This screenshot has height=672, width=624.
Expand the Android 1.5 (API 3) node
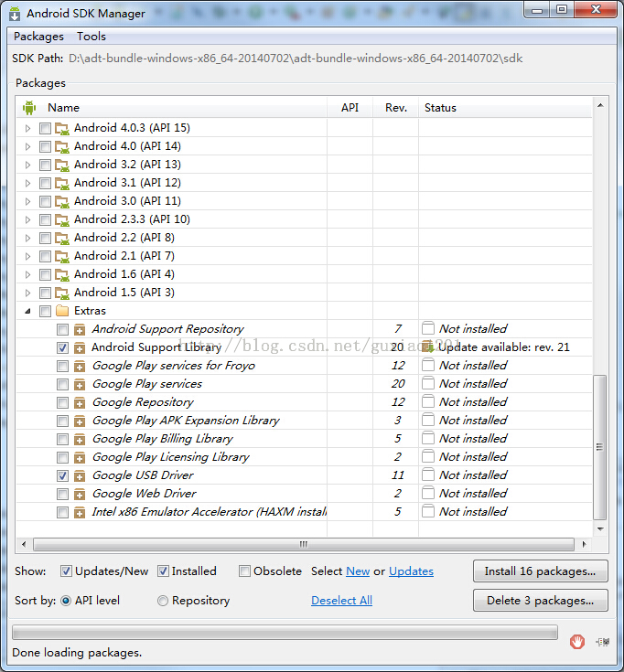(27, 293)
